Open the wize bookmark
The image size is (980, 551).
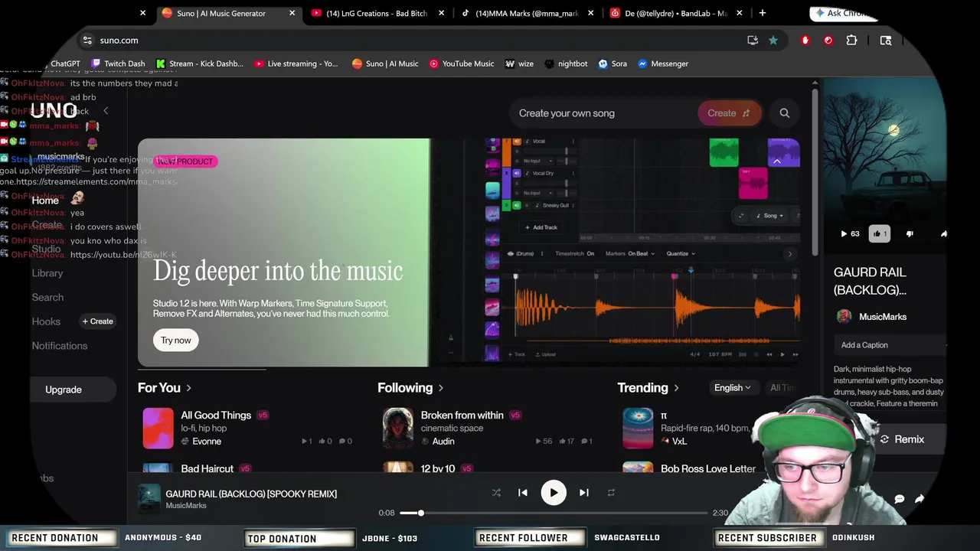coord(519,64)
